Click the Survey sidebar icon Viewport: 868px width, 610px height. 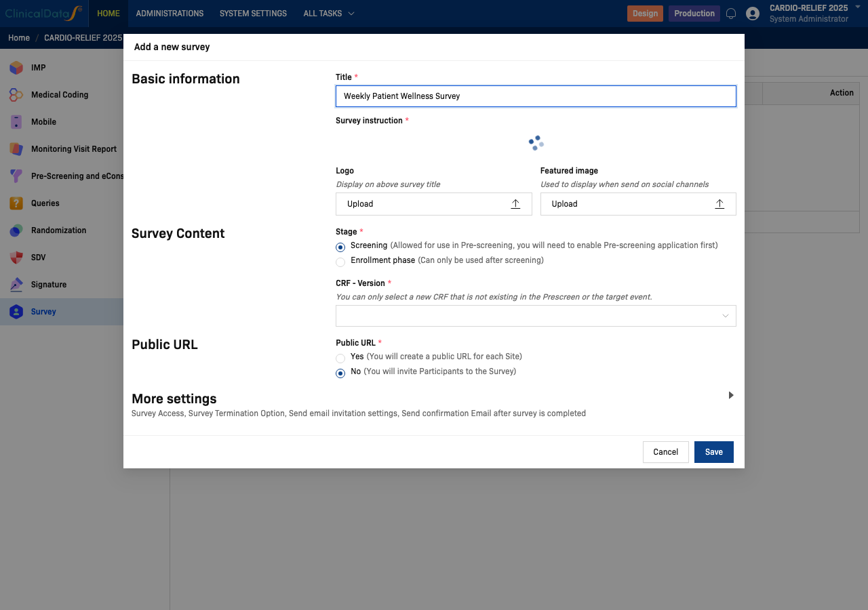(x=16, y=312)
